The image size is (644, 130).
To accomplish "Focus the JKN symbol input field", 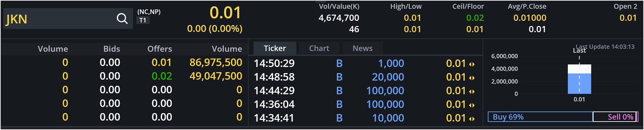I will 59,19.
